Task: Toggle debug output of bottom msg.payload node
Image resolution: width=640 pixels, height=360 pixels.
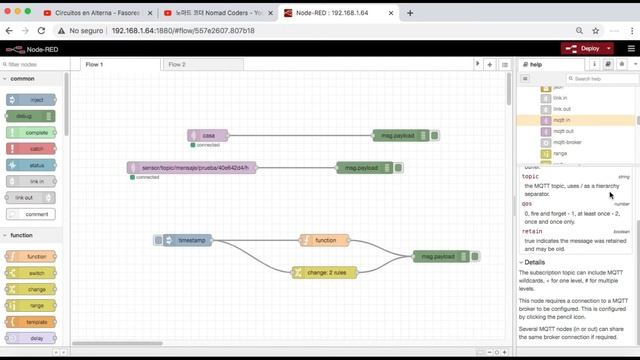Action: (x=475, y=256)
